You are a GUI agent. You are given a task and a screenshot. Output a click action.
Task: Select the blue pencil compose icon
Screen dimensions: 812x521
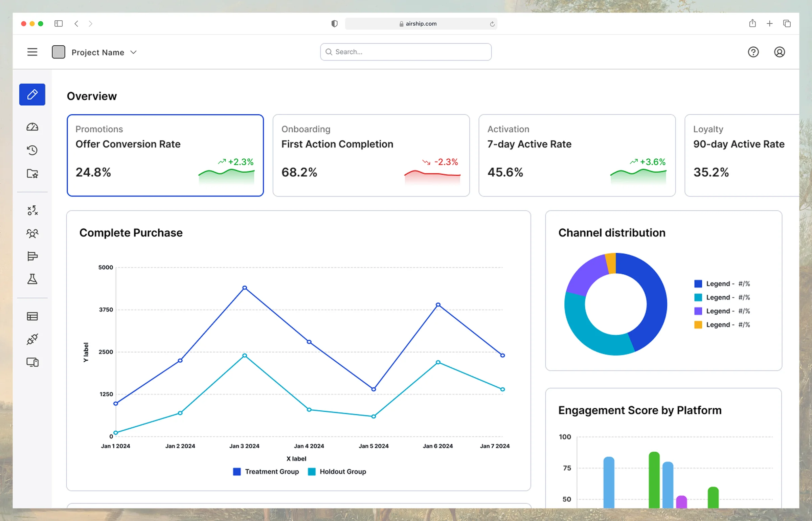pyautogui.click(x=32, y=94)
